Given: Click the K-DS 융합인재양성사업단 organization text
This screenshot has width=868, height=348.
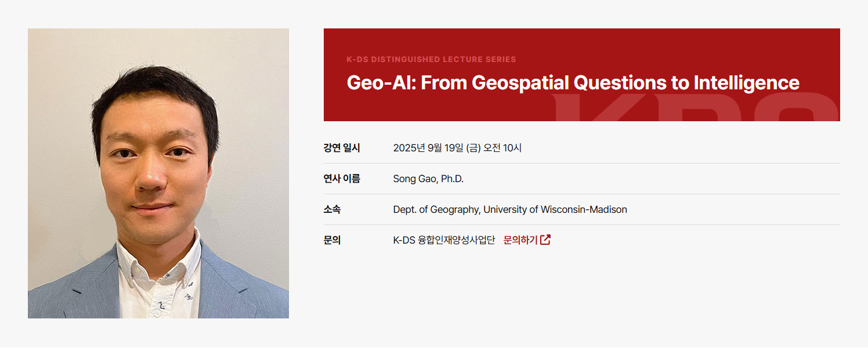Looking at the screenshot, I should click(x=444, y=240).
